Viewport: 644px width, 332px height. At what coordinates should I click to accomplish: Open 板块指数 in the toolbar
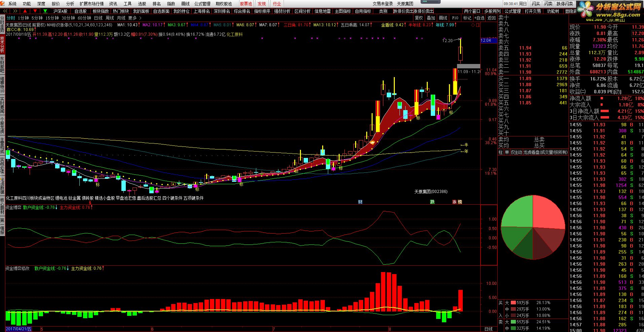click(x=101, y=11)
